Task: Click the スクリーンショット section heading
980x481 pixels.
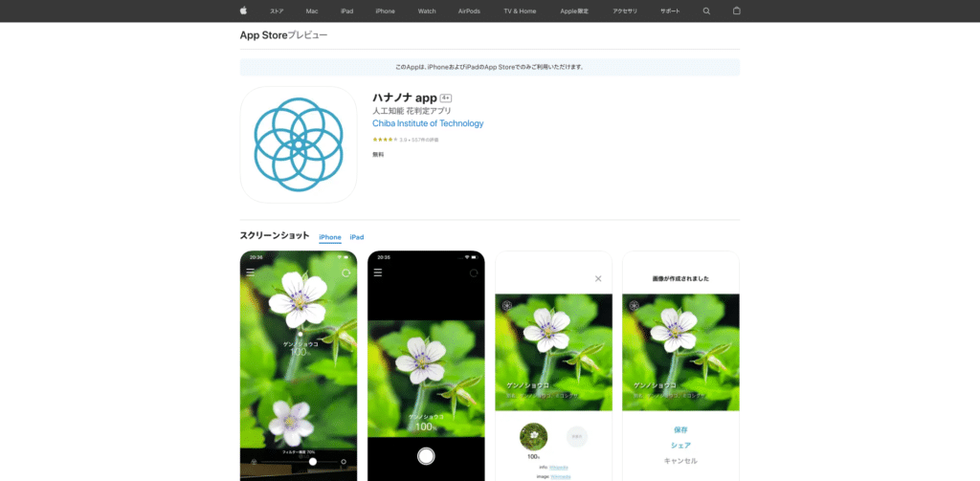Action: click(x=275, y=235)
